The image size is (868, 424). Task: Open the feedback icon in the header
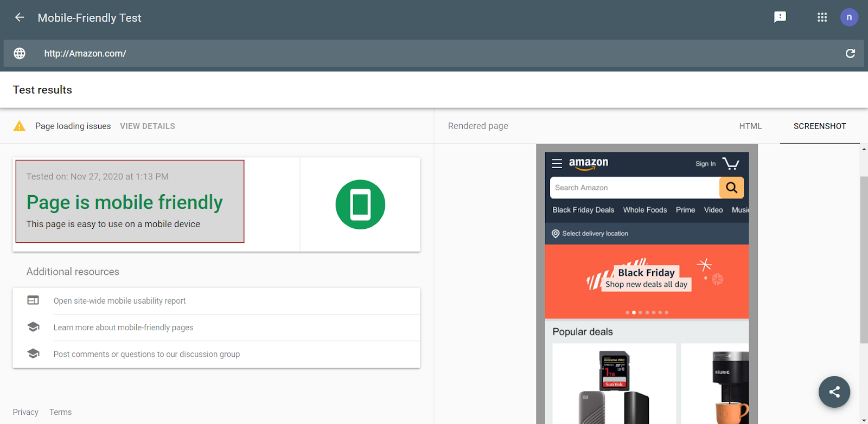coord(780,17)
